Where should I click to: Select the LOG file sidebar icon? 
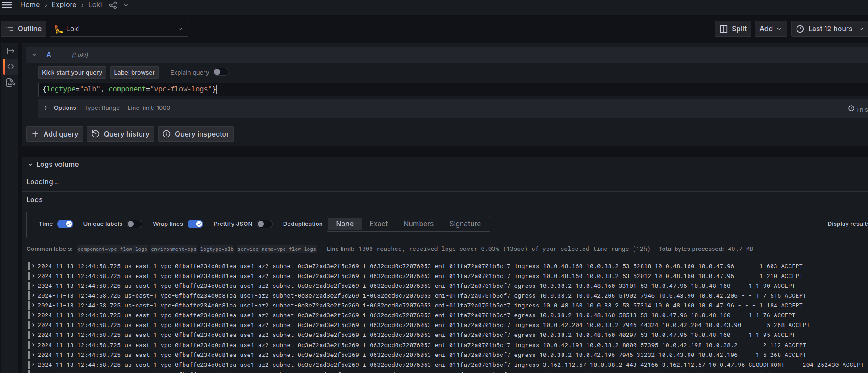11,83
